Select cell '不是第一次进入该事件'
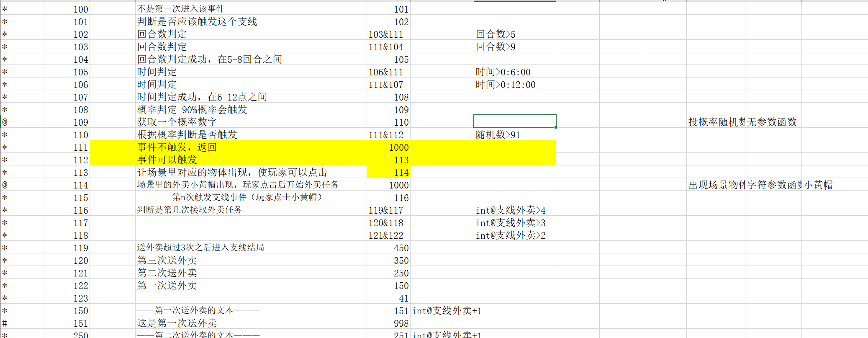 coord(251,8)
